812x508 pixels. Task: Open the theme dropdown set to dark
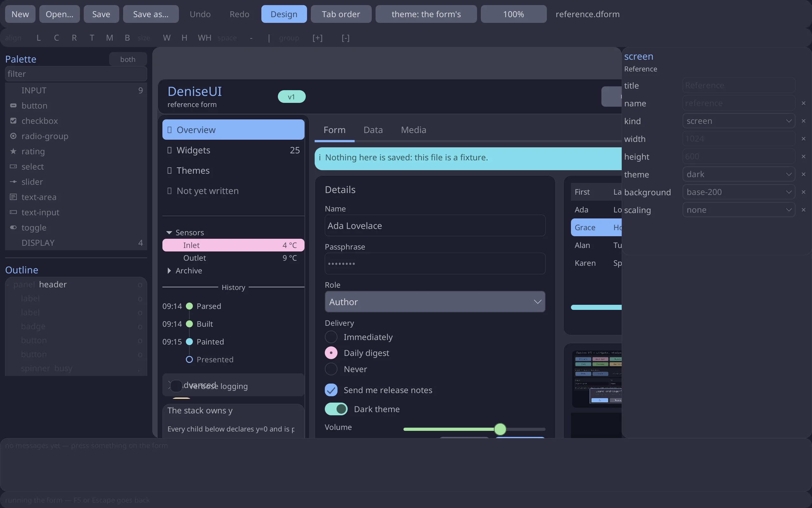click(x=739, y=174)
